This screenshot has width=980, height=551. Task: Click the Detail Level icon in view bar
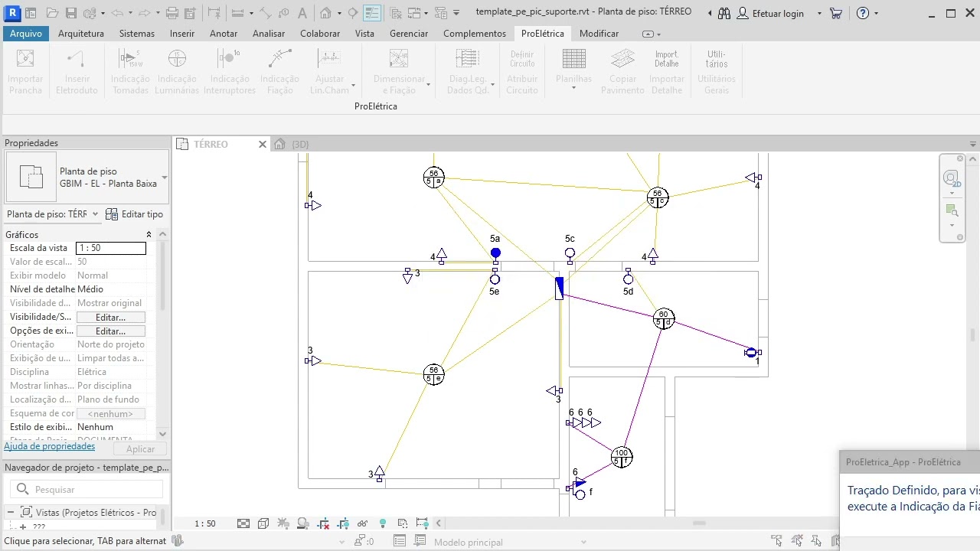(x=243, y=523)
